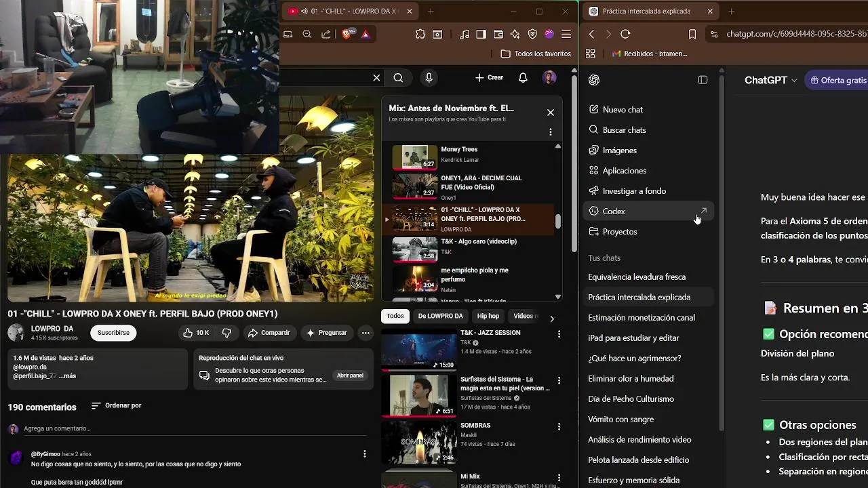Toggle the browser sidebar panel icon

(x=481, y=34)
